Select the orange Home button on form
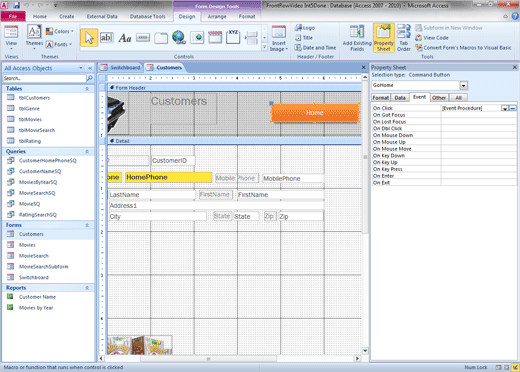The width and height of the screenshot is (520, 372). 315,113
